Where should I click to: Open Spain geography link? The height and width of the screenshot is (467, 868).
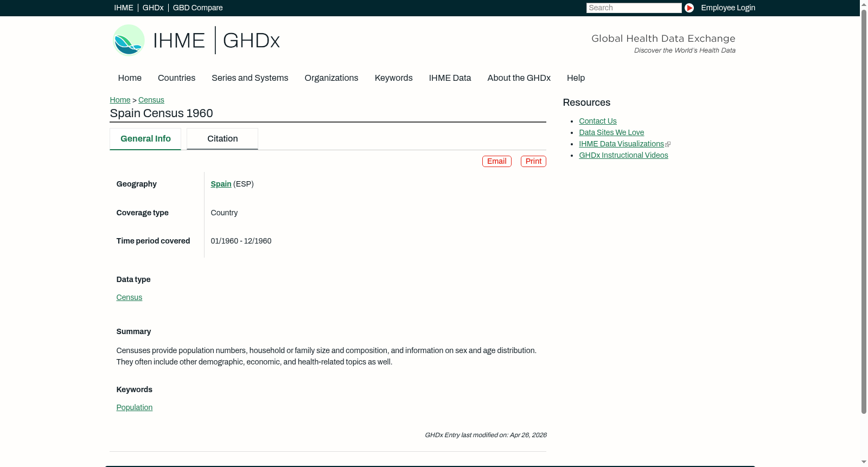click(221, 184)
